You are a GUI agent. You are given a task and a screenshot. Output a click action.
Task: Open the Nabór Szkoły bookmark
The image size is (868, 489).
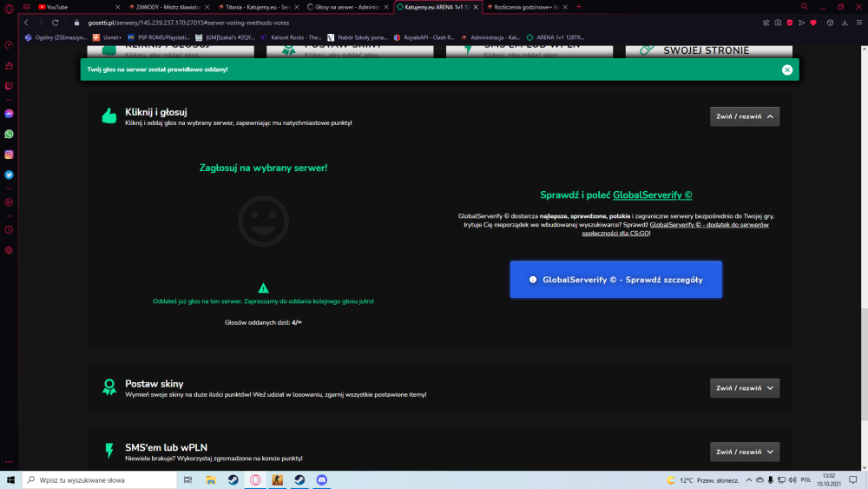[x=357, y=37]
